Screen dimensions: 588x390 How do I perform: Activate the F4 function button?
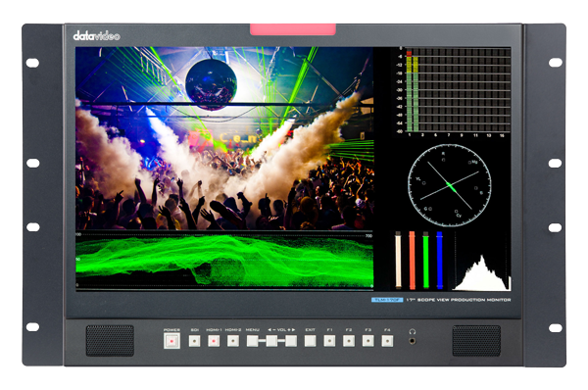click(387, 341)
